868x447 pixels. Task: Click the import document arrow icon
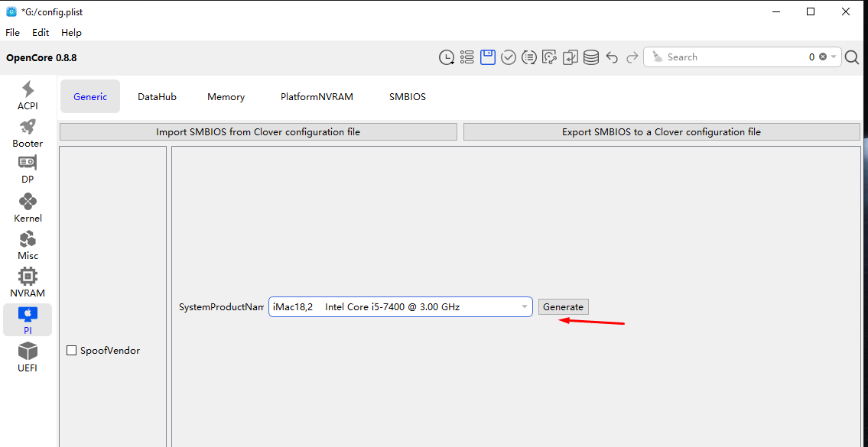tap(571, 57)
